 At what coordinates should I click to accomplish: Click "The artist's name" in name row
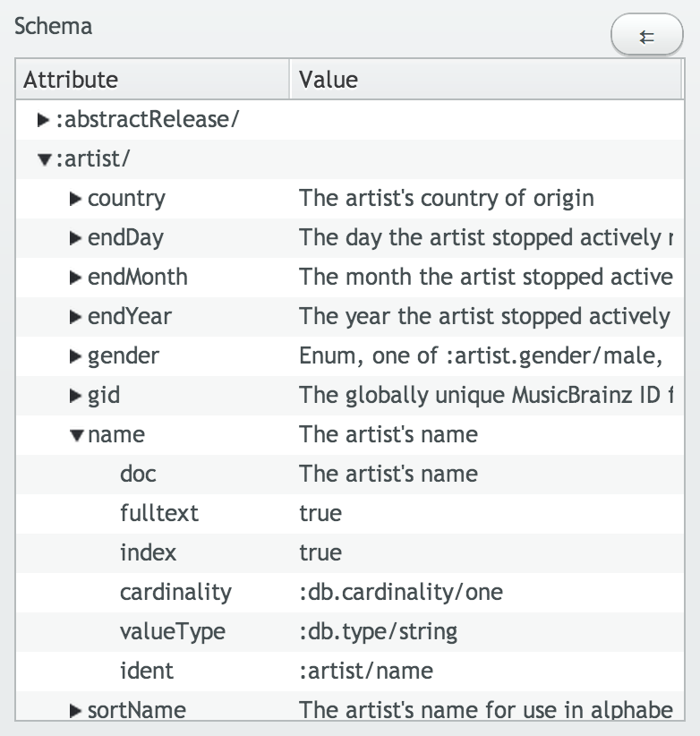[388, 434]
